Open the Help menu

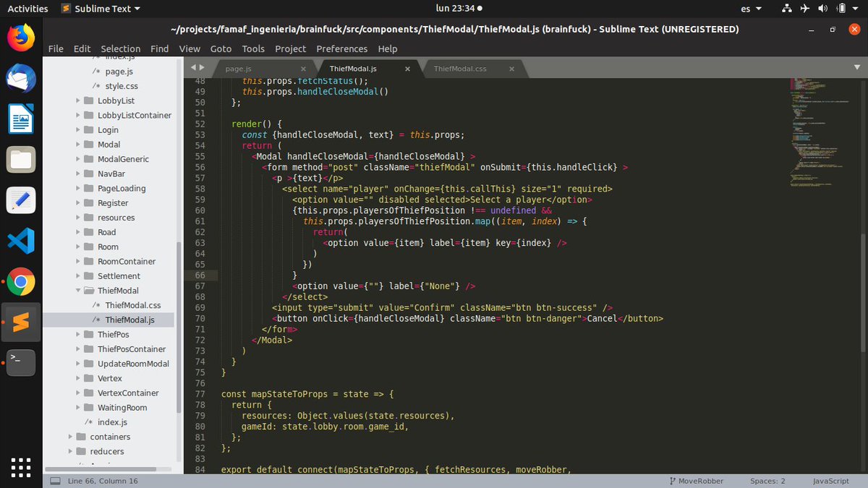[x=388, y=48]
